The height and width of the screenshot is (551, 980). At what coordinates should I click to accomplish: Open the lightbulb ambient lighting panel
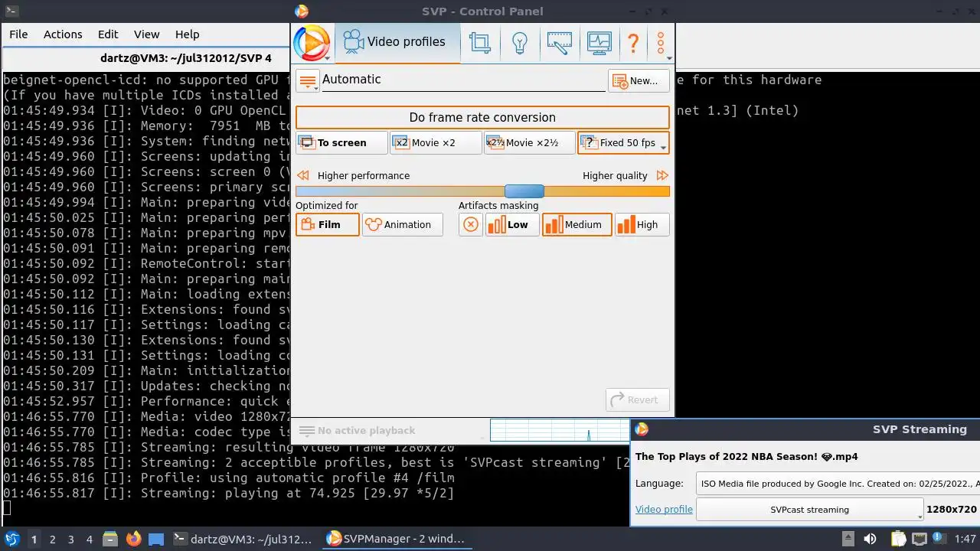[520, 42]
